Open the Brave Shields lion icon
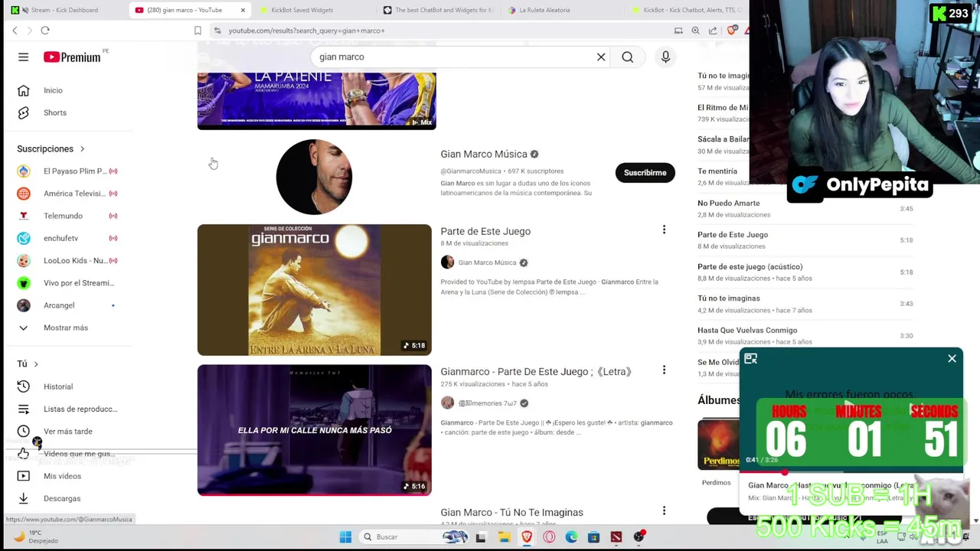 coord(732,31)
